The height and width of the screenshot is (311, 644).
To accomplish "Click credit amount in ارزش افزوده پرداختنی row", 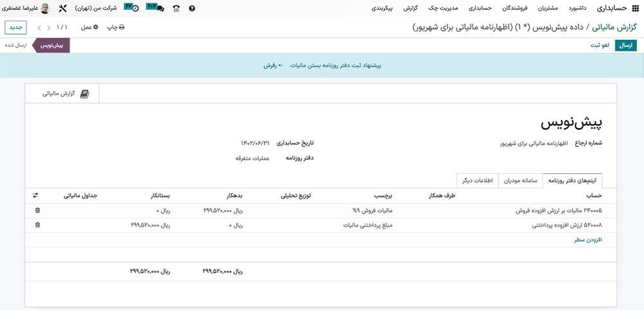I will click(x=150, y=225).
